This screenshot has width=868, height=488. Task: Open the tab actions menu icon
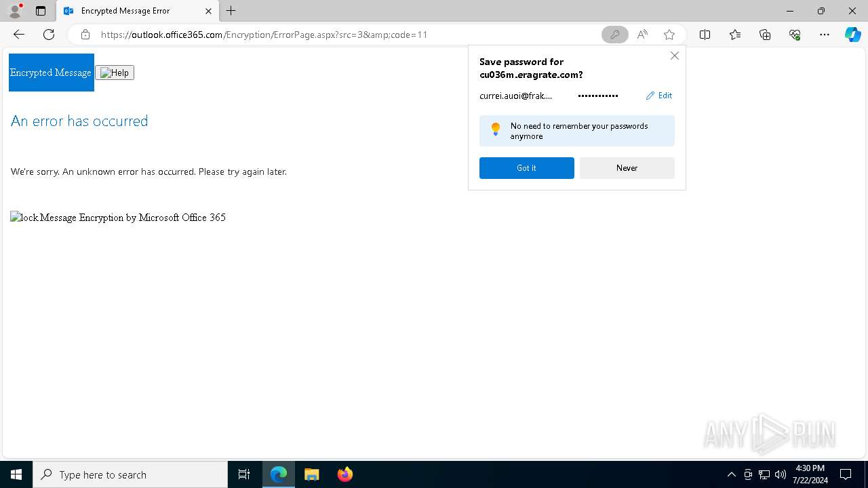pos(41,11)
